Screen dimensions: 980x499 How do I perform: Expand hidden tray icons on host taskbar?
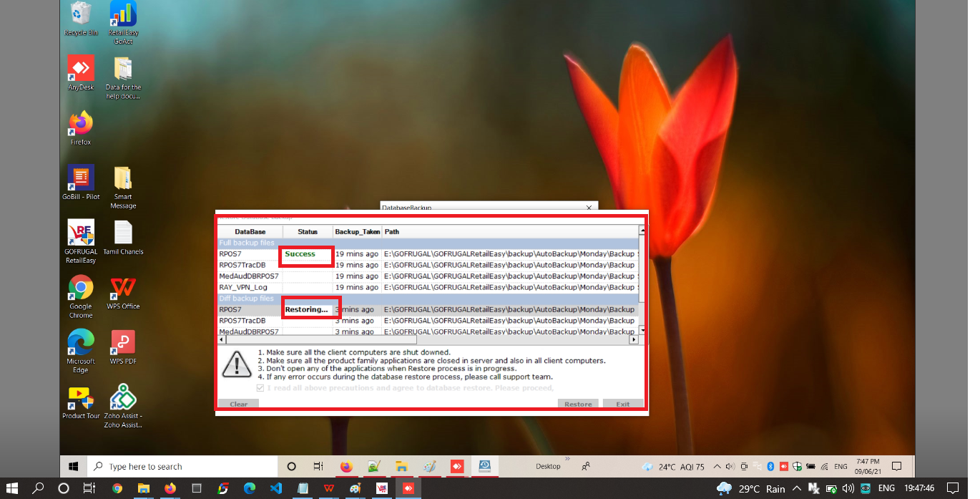click(x=798, y=488)
